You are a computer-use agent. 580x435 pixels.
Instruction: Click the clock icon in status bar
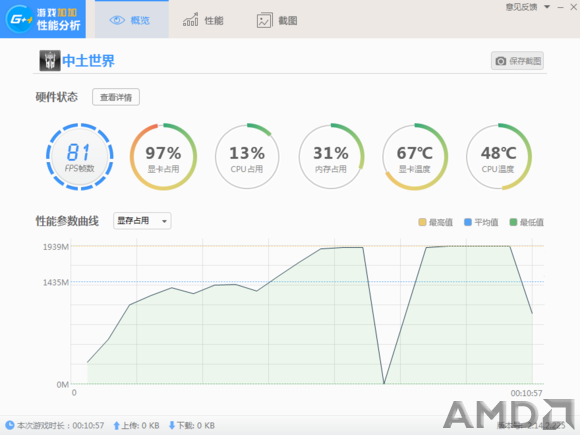10,425
